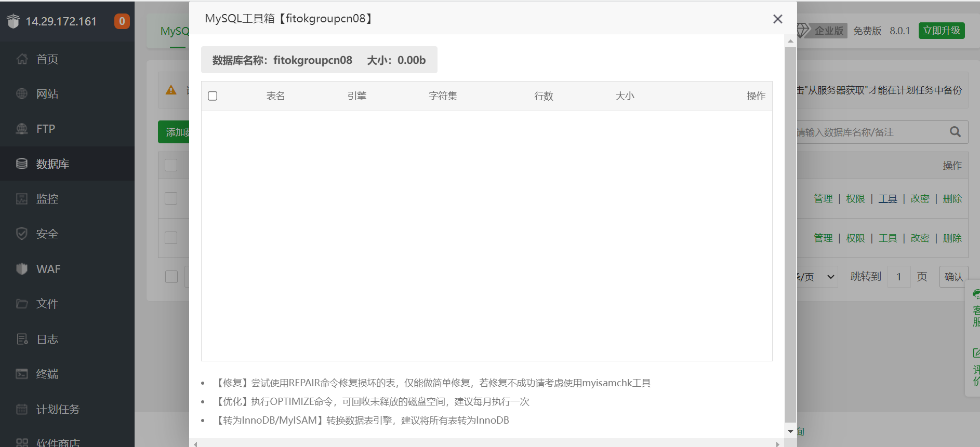Click the version number 8.0.1 text

click(x=900, y=31)
